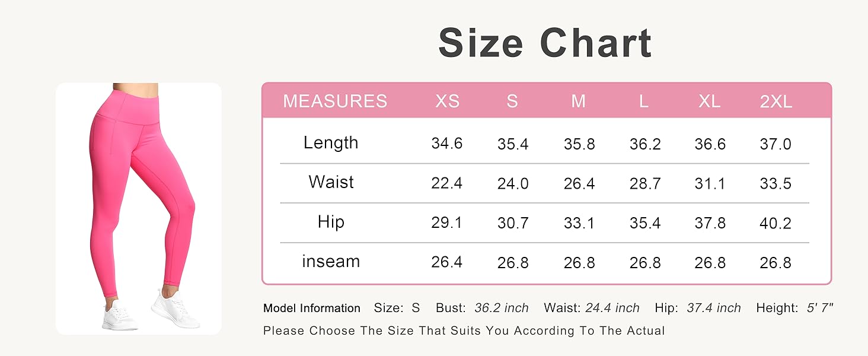Select the Hip row label

click(x=331, y=222)
